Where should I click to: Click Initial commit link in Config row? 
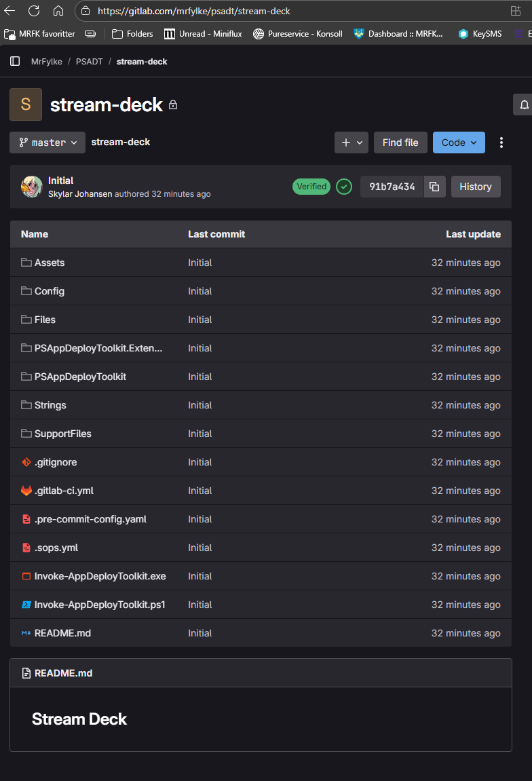pyautogui.click(x=199, y=291)
